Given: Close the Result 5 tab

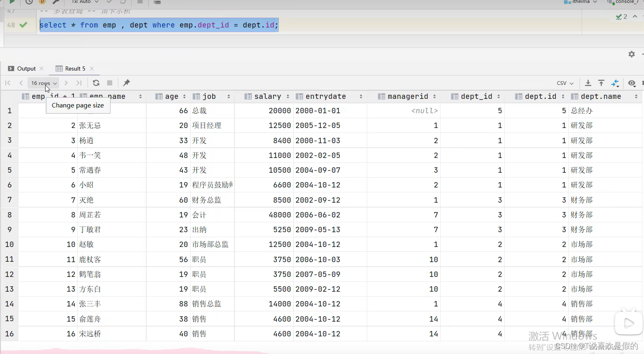Looking at the screenshot, I should 92,69.
